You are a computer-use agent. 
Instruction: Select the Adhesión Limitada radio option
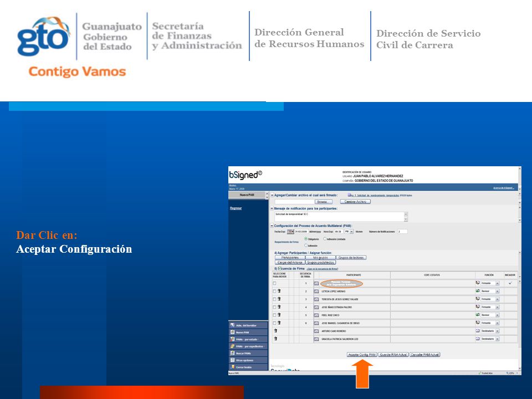pyautogui.click(x=325, y=239)
